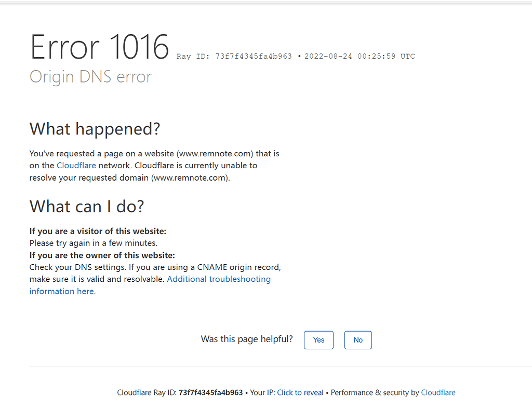
Task: Click Additional troubleshooting information here link
Action: pyautogui.click(x=218, y=279)
